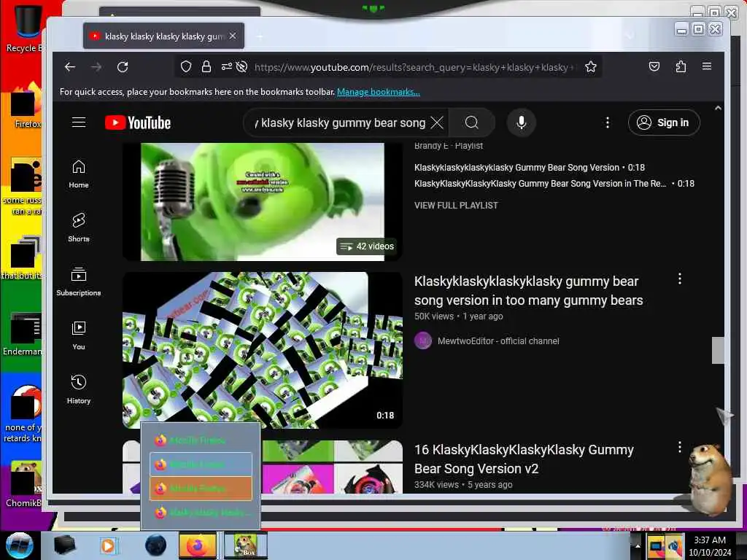The image size is (747, 560).
Task: Go back with the browser back arrow
Action: [70, 66]
